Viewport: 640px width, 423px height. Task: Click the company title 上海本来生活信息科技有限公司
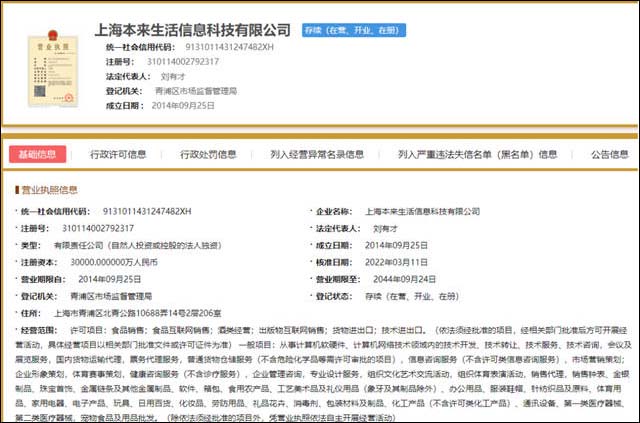192,30
